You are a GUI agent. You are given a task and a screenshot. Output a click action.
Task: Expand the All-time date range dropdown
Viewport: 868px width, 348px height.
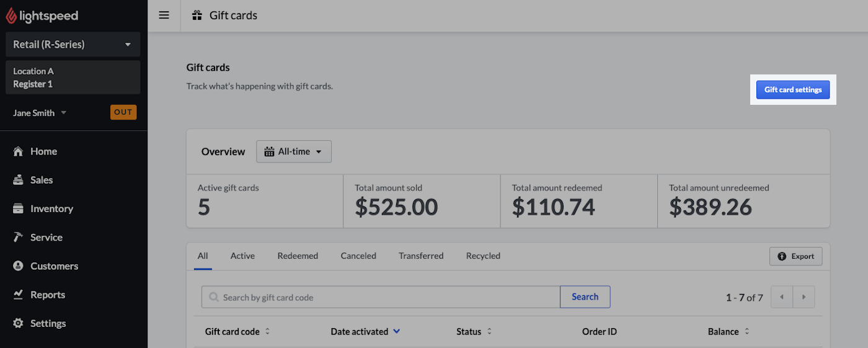pyautogui.click(x=293, y=151)
